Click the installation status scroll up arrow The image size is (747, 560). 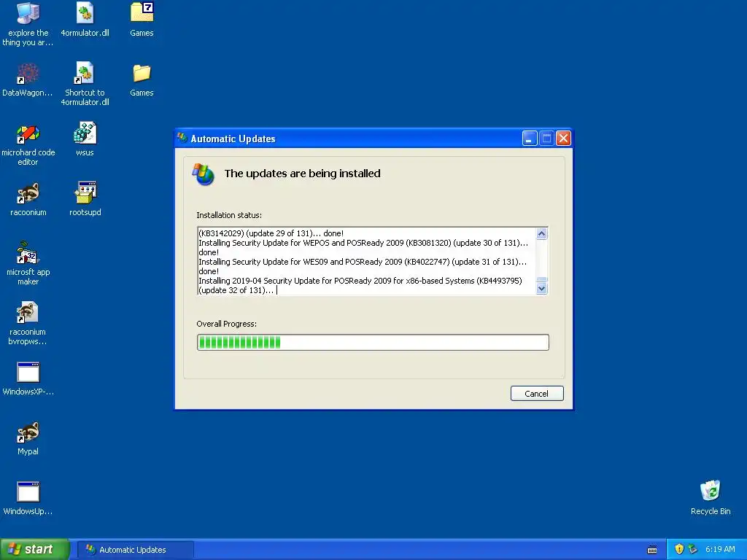pyautogui.click(x=542, y=233)
